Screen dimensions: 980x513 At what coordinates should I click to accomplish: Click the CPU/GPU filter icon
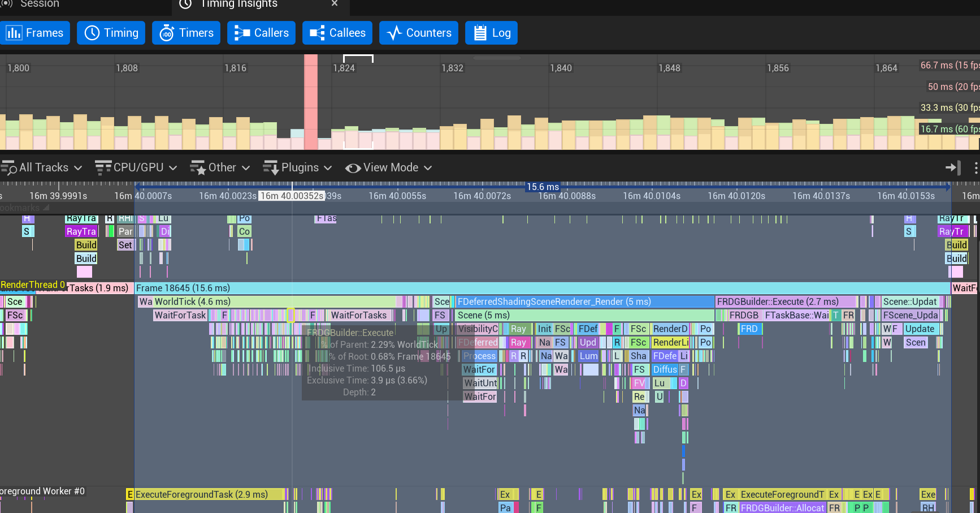102,167
